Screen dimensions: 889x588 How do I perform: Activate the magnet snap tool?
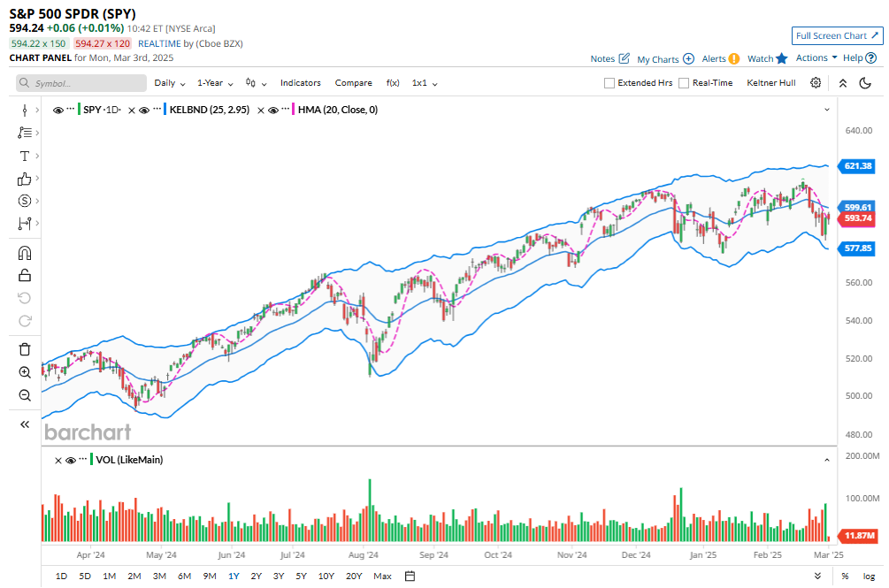(25, 253)
